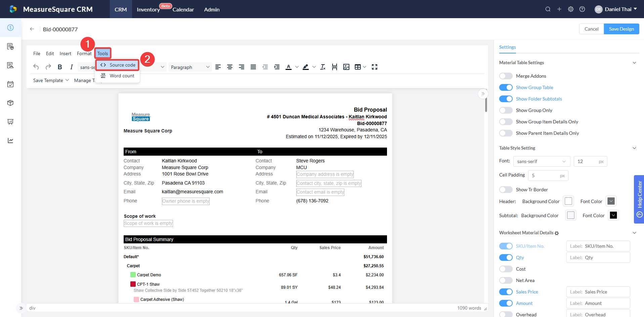Insert a page break
The image size is (644, 317).
pyautogui.click(x=335, y=67)
